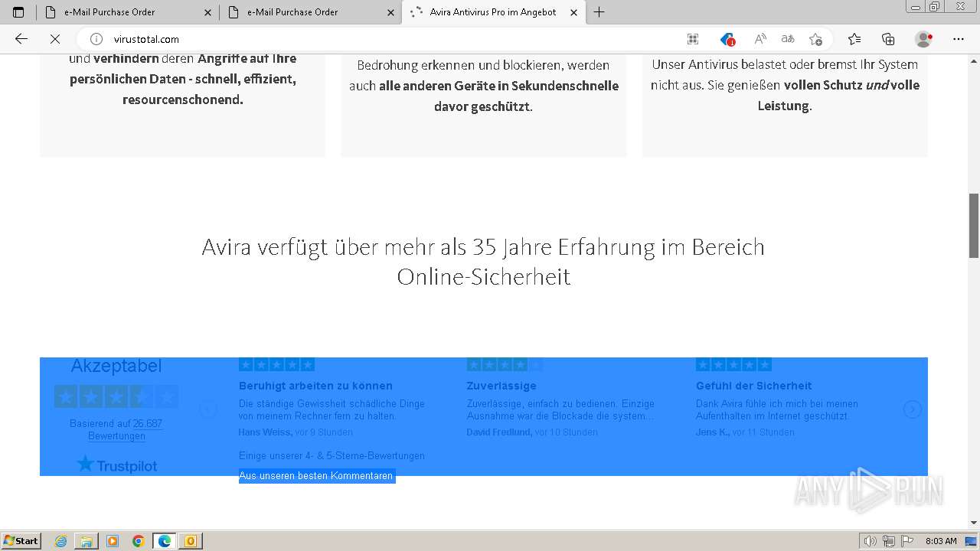Screen dimensions: 980x551
Task: Open the Trustpilot logo link
Action: (117, 464)
